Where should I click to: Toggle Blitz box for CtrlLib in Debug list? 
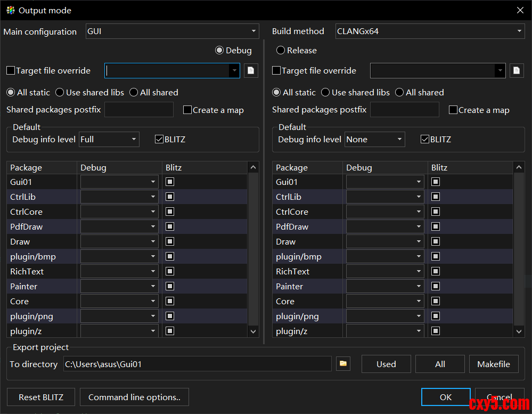point(170,197)
